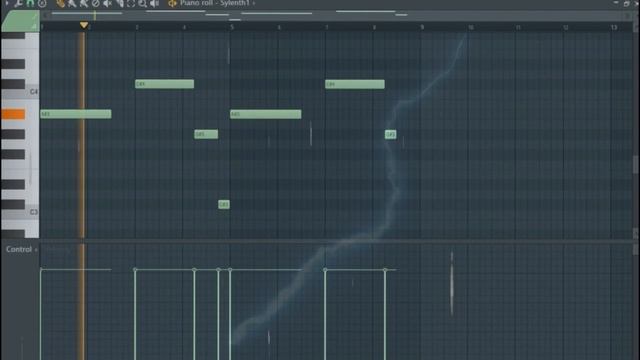Adjust velocity handle of the last note

(385, 270)
